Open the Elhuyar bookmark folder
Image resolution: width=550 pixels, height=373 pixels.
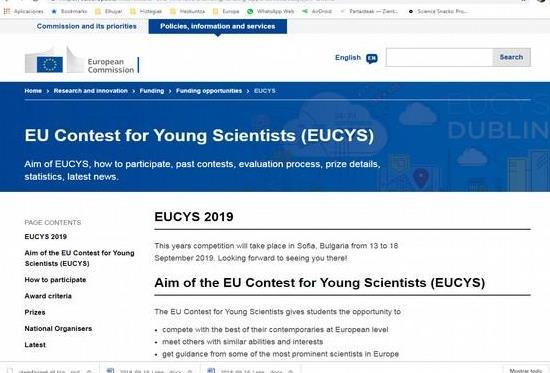tap(109, 11)
